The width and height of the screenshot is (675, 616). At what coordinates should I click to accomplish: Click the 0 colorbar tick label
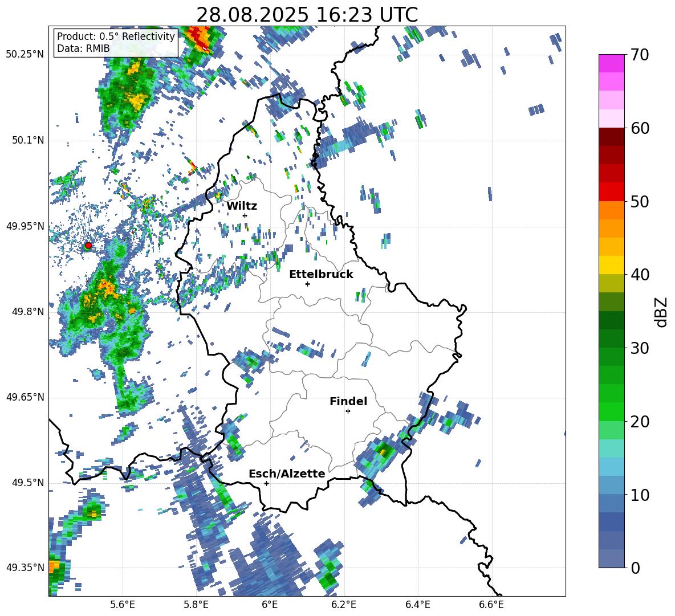coord(635,568)
